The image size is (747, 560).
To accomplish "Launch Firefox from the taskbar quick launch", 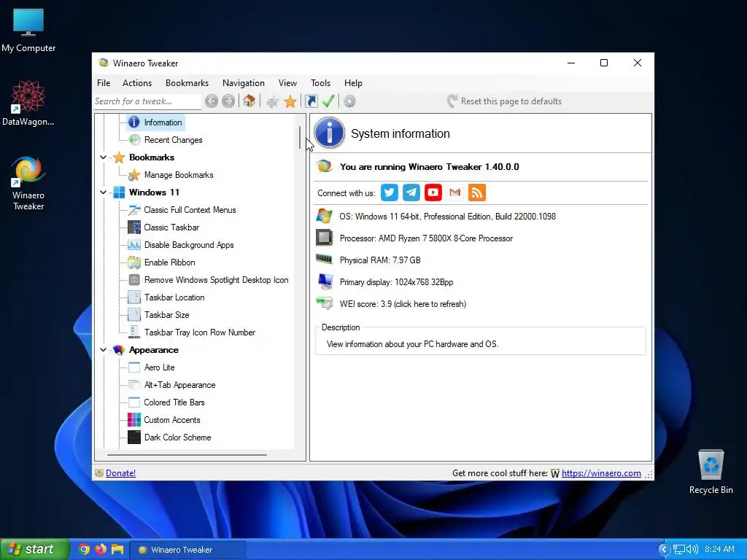I will 101,549.
